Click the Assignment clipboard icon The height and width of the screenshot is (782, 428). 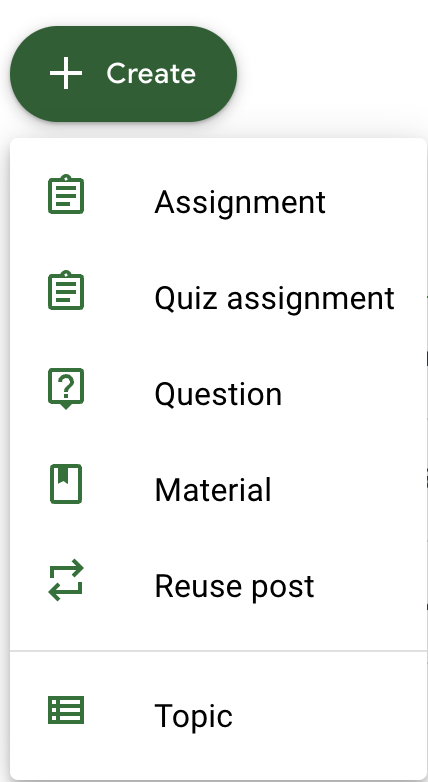coord(66,195)
